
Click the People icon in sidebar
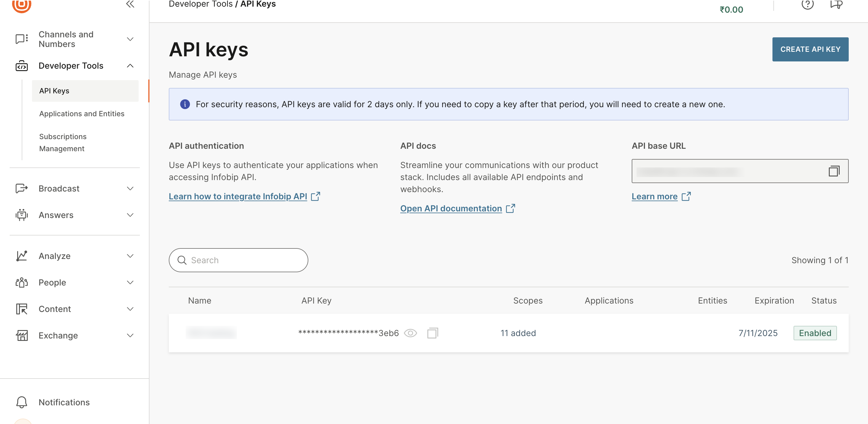point(22,282)
